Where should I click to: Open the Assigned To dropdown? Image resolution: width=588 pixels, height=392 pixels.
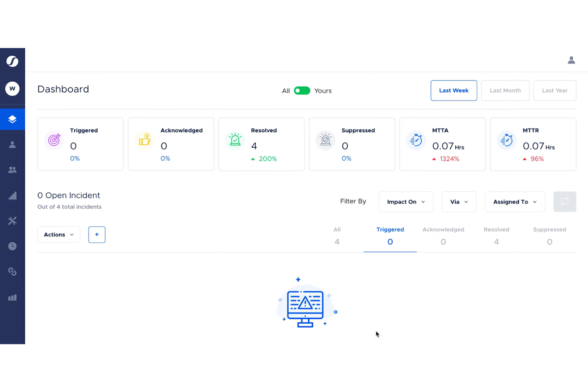(x=514, y=202)
